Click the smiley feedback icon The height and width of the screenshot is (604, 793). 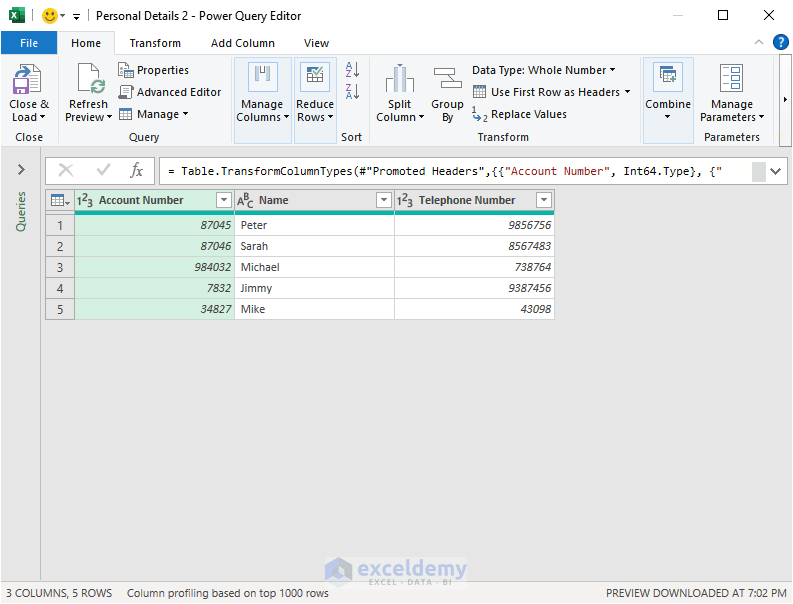click(50, 16)
